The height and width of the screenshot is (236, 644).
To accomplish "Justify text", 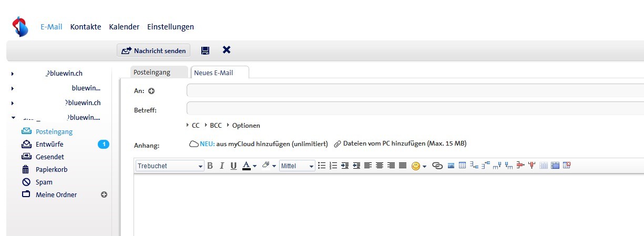I will (403, 166).
